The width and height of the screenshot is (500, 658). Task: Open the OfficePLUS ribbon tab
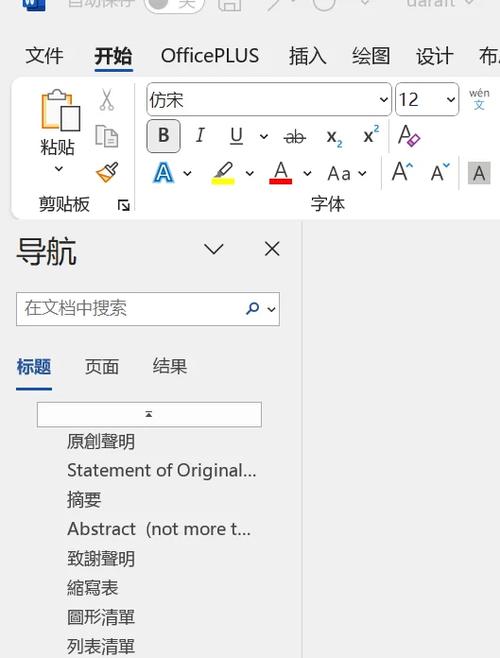(x=210, y=56)
